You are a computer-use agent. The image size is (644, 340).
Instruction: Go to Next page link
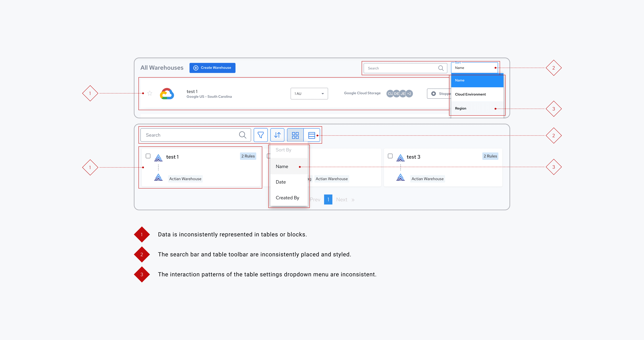(342, 200)
